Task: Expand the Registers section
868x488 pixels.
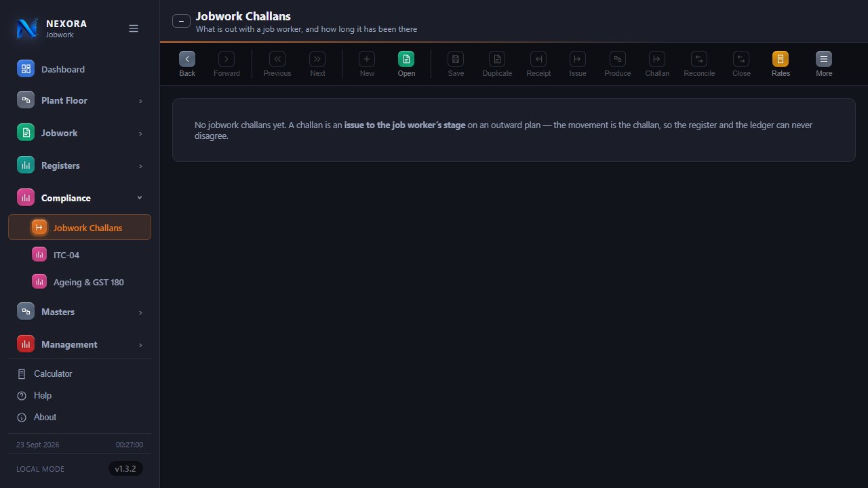Action: [x=79, y=165]
